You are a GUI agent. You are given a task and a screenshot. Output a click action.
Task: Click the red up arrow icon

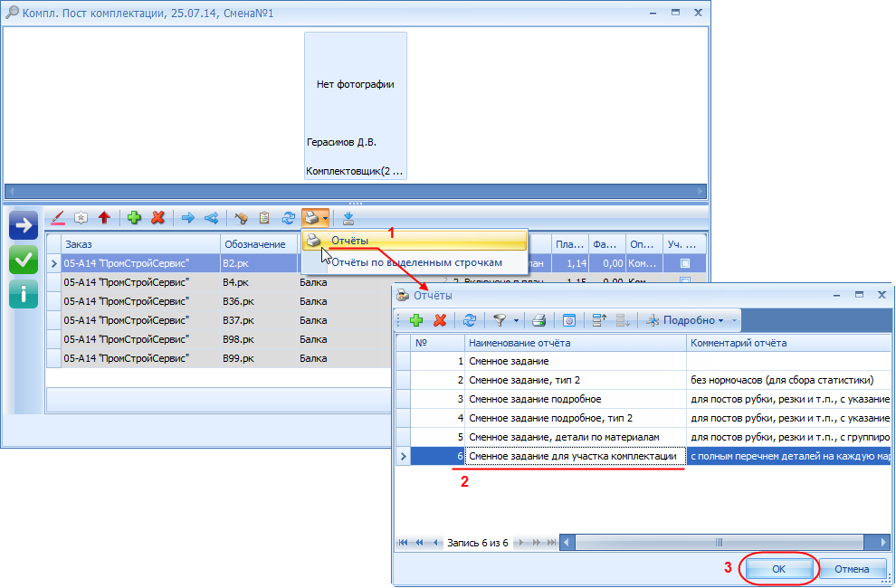click(x=104, y=217)
